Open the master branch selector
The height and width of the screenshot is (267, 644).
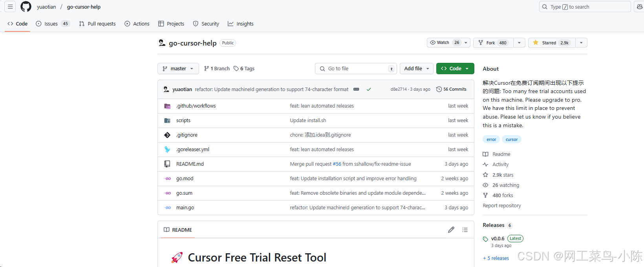click(178, 68)
